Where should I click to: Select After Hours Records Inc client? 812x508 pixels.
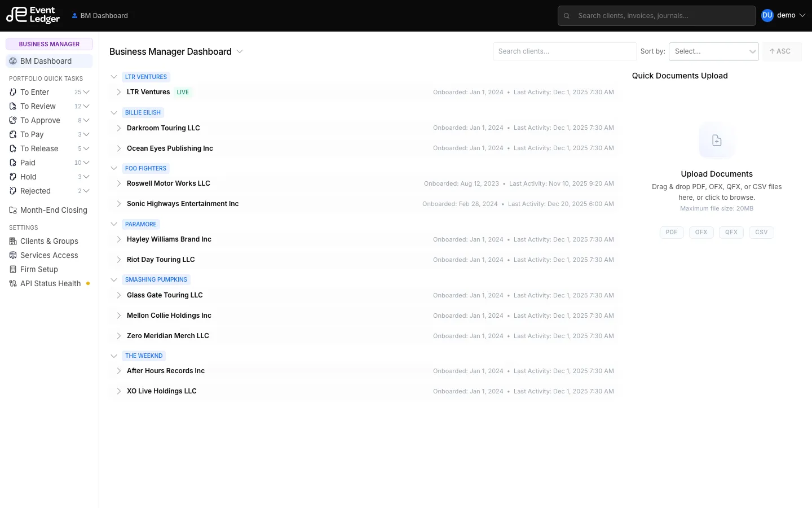pyautogui.click(x=166, y=371)
